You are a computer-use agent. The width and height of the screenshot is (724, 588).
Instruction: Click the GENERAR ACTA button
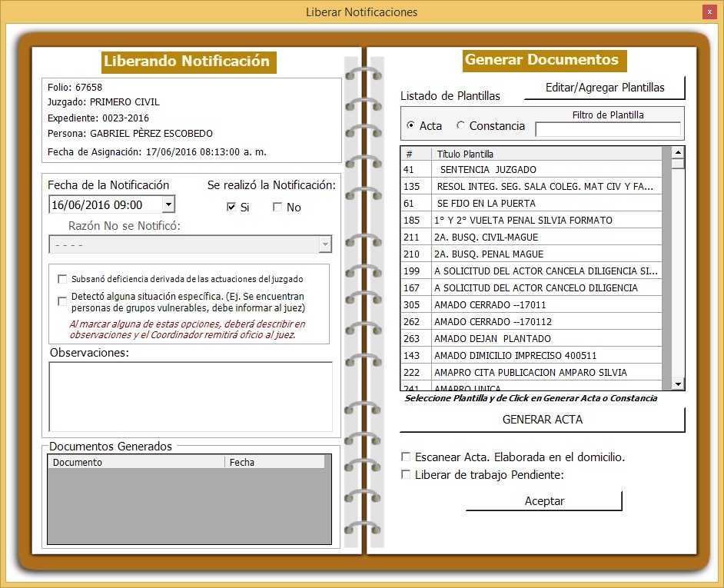pos(542,420)
